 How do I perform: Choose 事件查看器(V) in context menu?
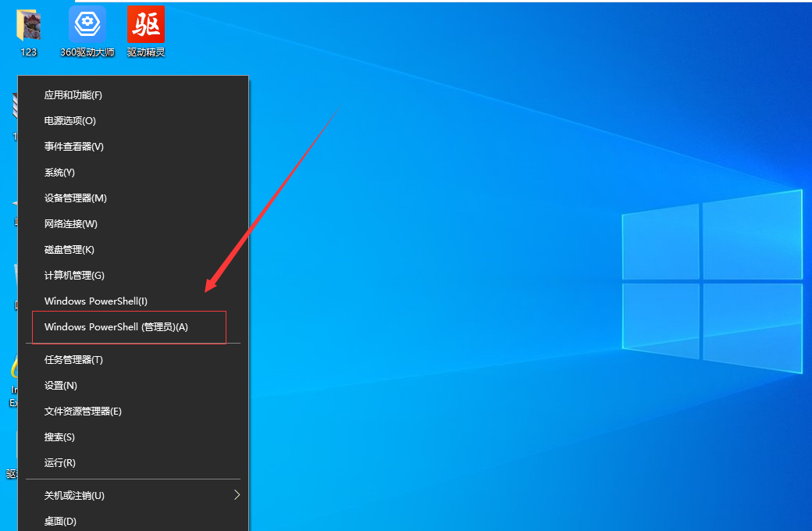(74, 147)
